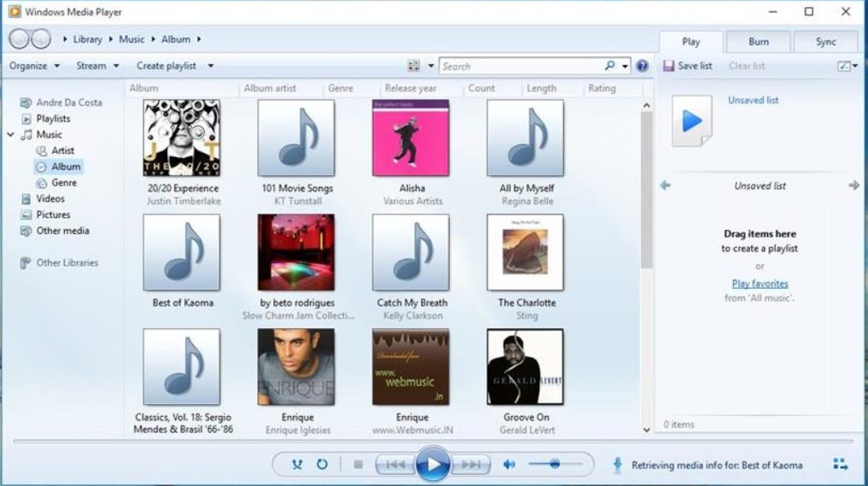Open the search options dropdown arrow
Screen dimensions: 868x486
tap(625, 66)
